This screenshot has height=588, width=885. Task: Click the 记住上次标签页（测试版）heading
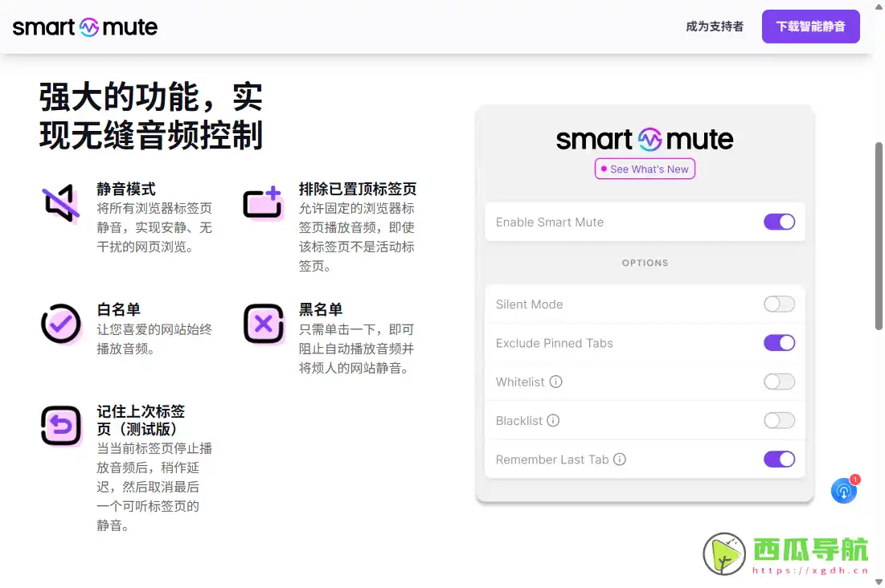pyautogui.click(x=141, y=420)
